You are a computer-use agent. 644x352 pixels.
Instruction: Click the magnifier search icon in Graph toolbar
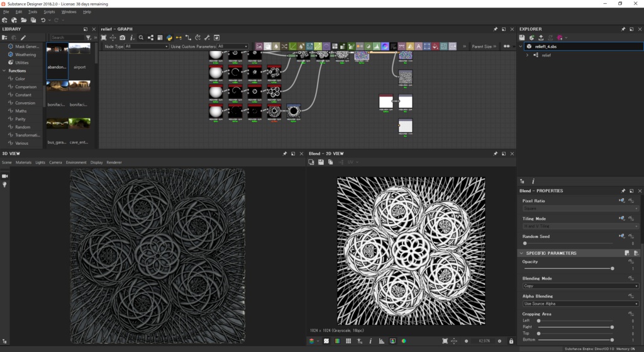pos(141,37)
